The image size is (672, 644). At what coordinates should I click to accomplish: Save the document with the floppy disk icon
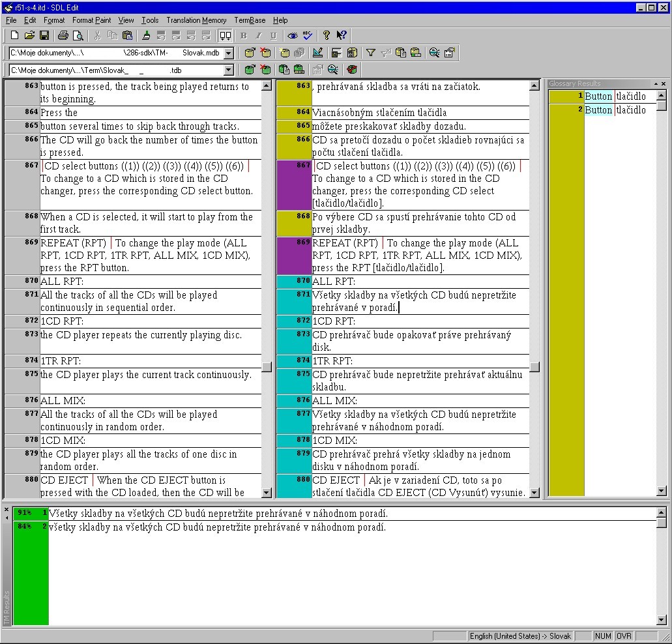click(44, 36)
